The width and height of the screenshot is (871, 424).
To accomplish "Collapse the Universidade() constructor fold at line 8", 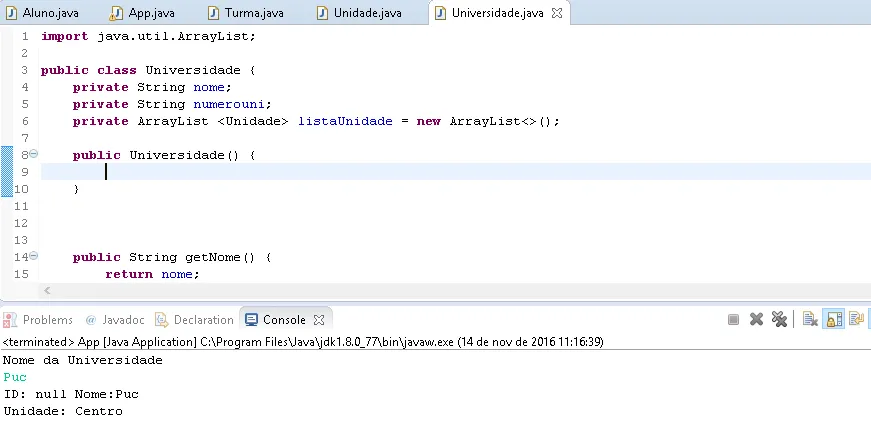I will tap(33, 154).
